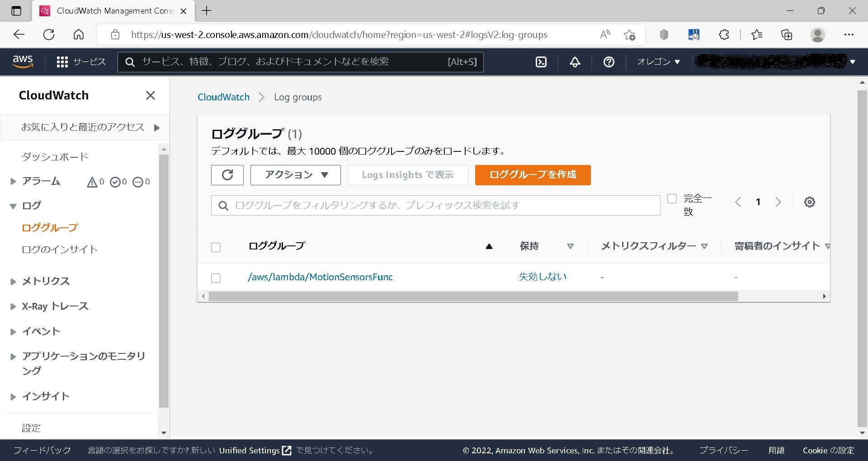Click the log groups table horizontal scrollbar
The width and height of the screenshot is (868, 461).
click(x=473, y=296)
